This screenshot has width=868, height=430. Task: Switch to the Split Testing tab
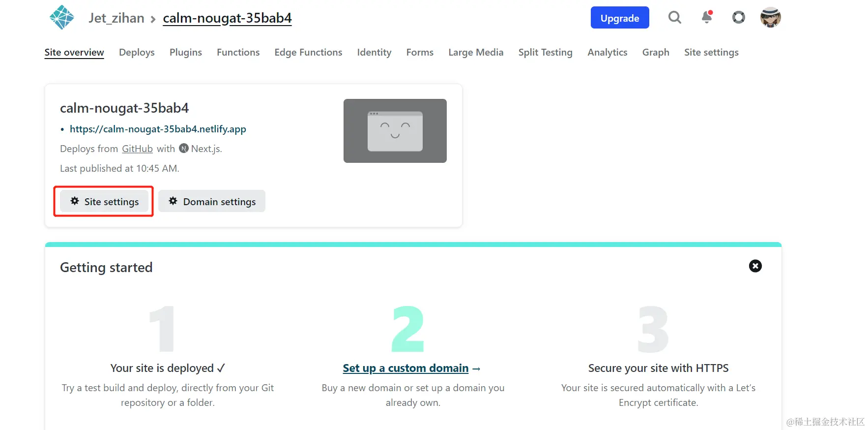coord(545,52)
